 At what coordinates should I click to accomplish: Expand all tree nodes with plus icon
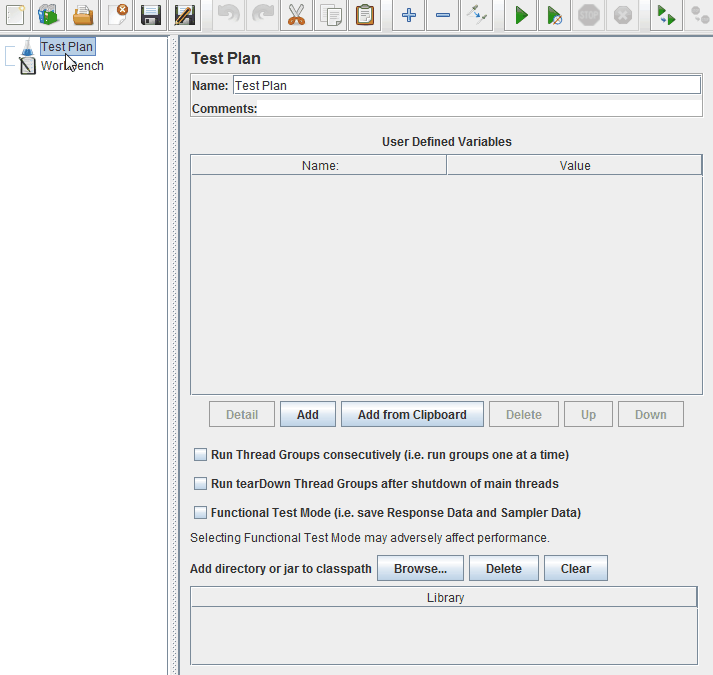409,15
